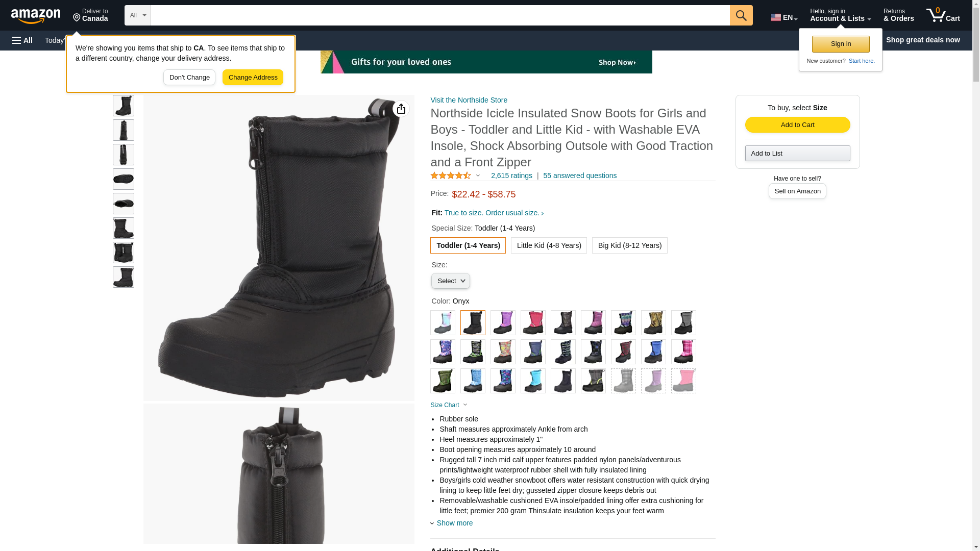Open the 2,615 ratings link

pyautogui.click(x=511, y=176)
